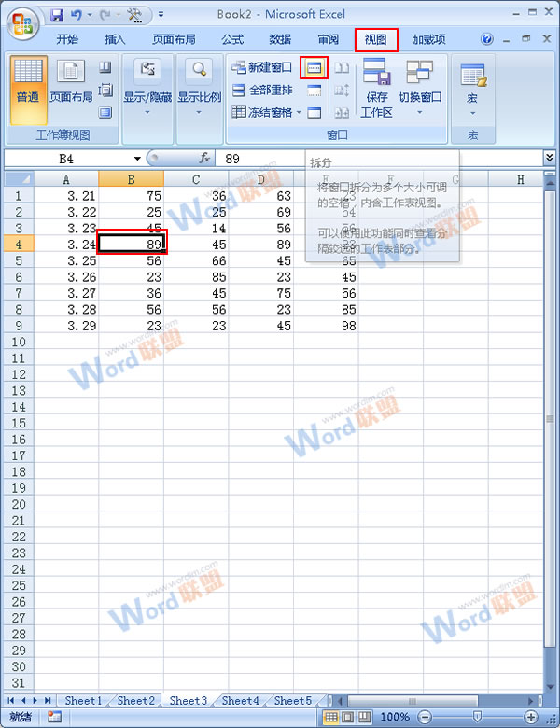
Task: Switch to Sheet5 tab
Action: point(292,700)
